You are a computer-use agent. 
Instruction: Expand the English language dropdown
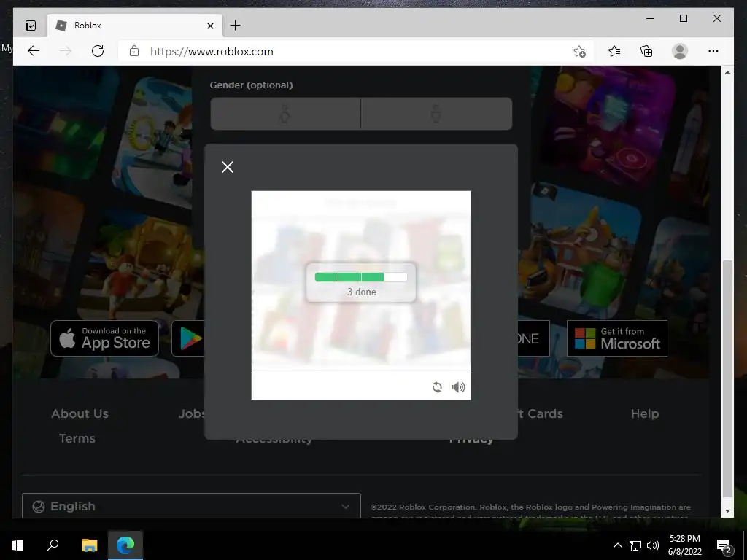191,506
